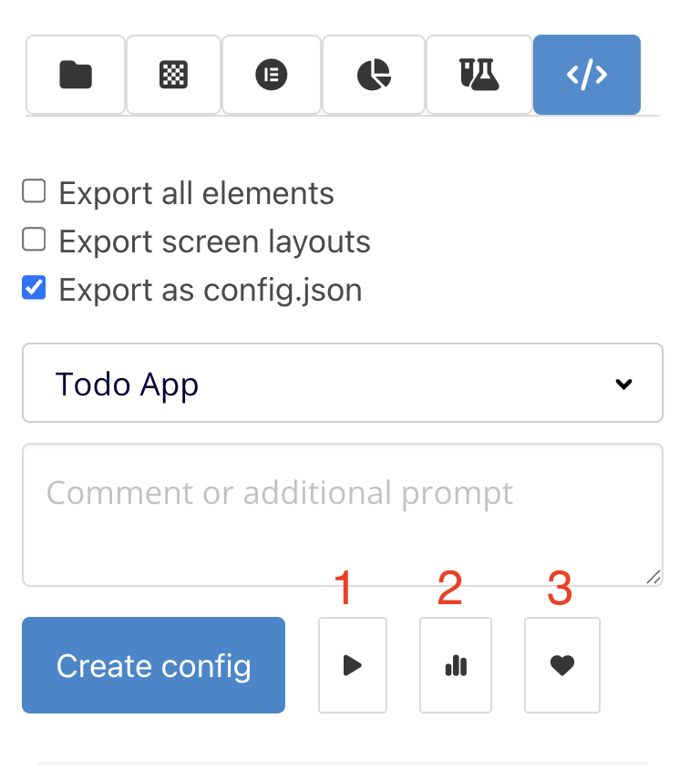This screenshot has height=780, width=700.
Task: Uncheck Export as config.json
Action: tap(34, 289)
